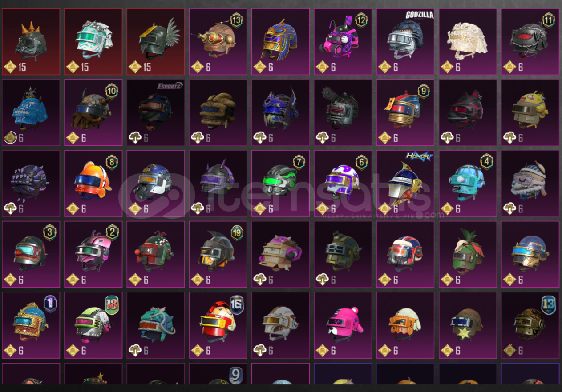Click the gold coin icon under clownfish helmet
562x392 pixels.
pyautogui.click(x=73, y=208)
